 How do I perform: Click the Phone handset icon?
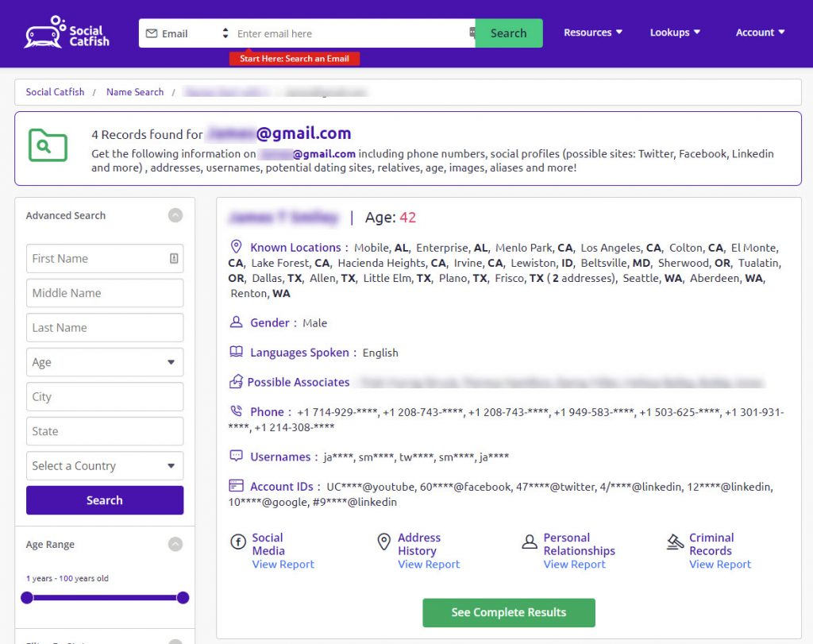tap(236, 411)
